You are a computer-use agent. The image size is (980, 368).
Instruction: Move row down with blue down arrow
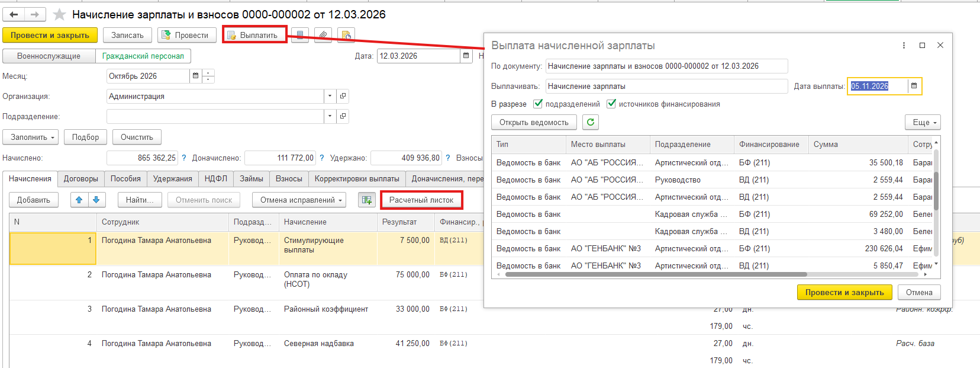coord(96,200)
